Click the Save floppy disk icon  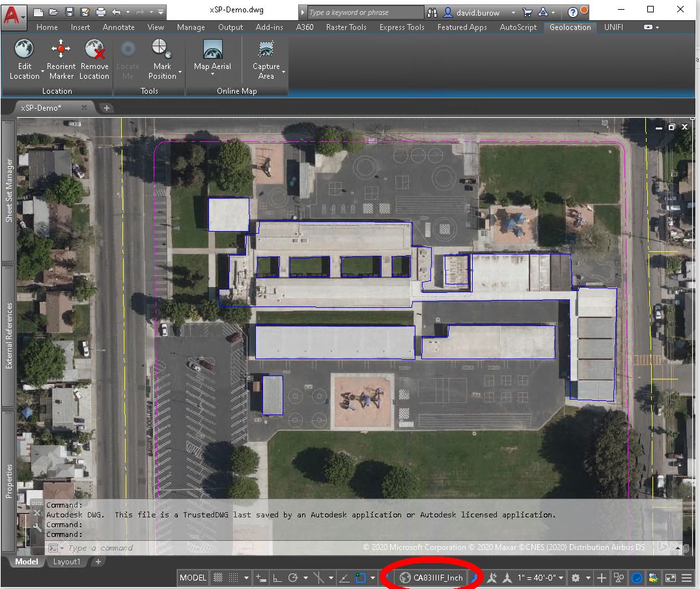coord(69,12)
